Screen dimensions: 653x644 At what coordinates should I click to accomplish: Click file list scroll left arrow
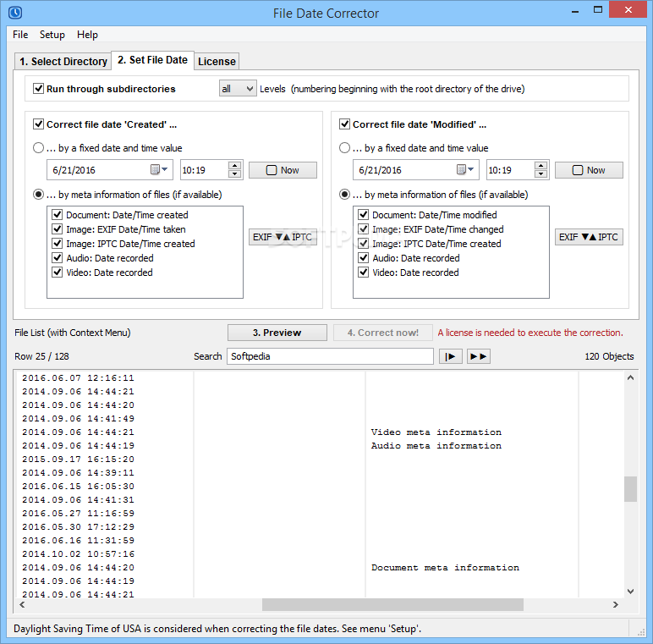(22, 604)
